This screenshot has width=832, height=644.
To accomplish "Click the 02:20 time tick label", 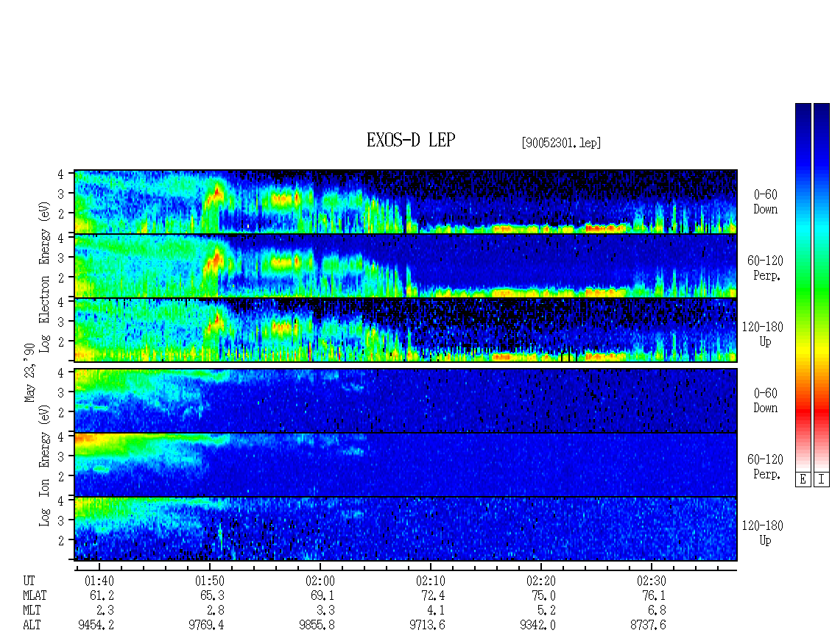I will click(x=540, y=581).
